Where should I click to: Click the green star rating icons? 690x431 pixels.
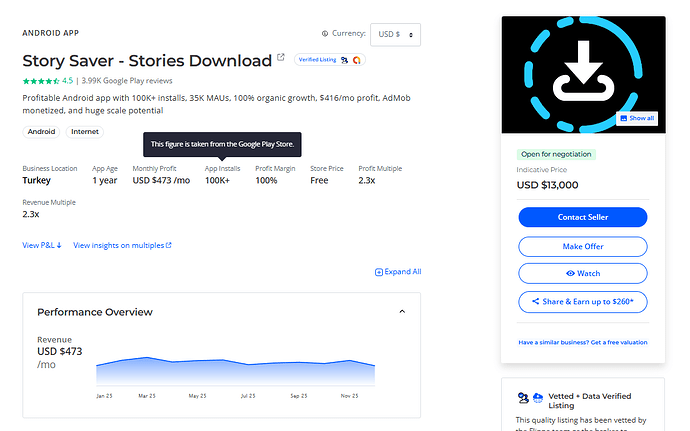[40, 80]
